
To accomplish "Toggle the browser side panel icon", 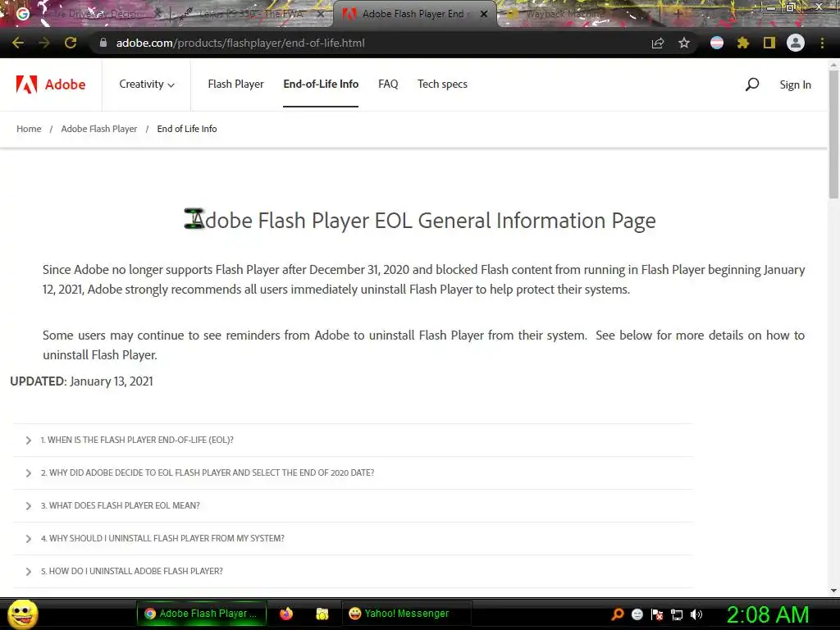I will pos(769,43).
